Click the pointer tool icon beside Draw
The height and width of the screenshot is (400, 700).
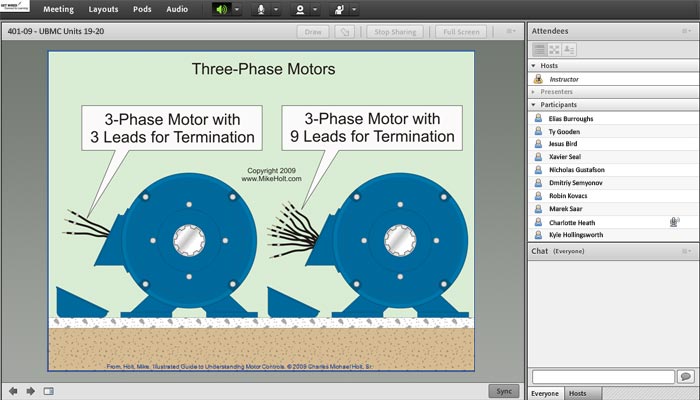coord(346,32)
